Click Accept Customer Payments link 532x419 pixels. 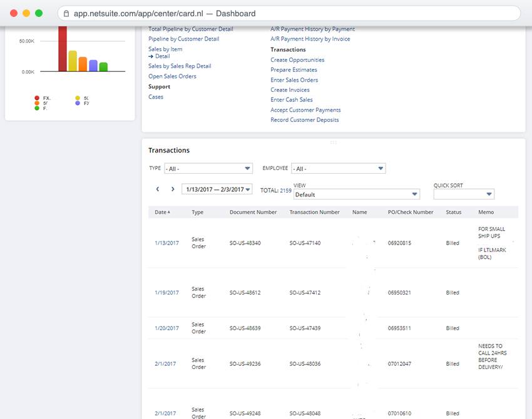[305, 110]
